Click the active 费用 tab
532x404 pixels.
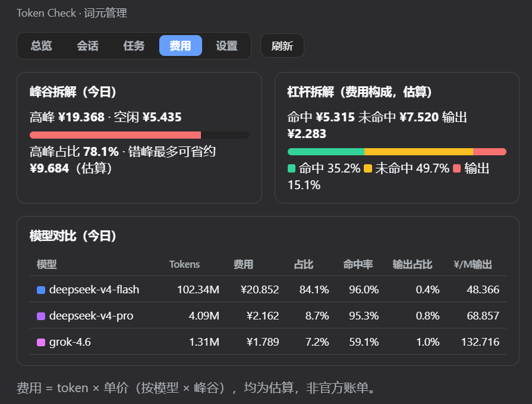pyautogui.click(x=181, y=45)
